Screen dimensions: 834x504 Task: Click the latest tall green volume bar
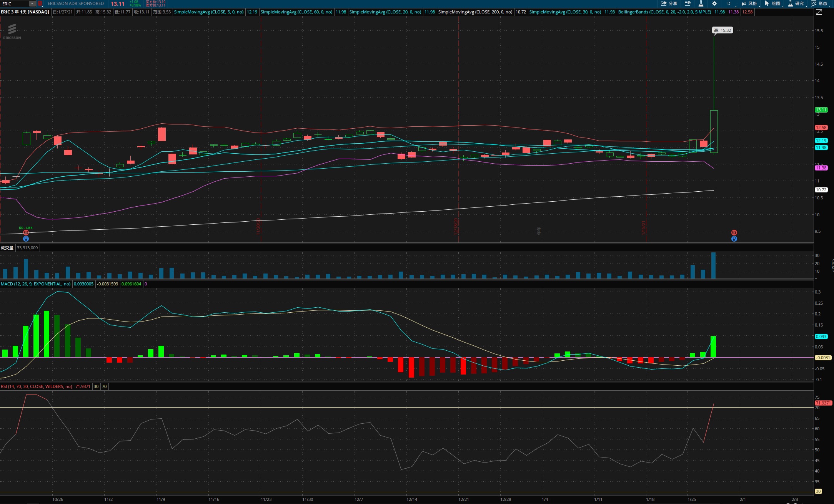click(x=714, y=265)
